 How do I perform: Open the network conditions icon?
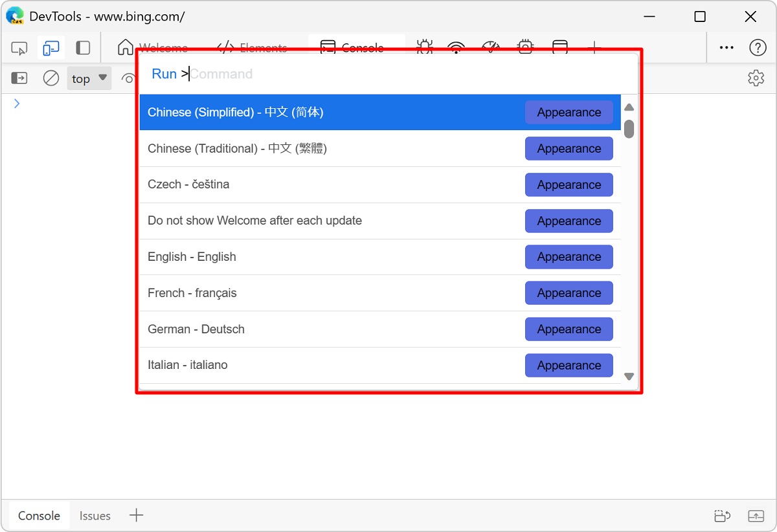tap(456, 47)
